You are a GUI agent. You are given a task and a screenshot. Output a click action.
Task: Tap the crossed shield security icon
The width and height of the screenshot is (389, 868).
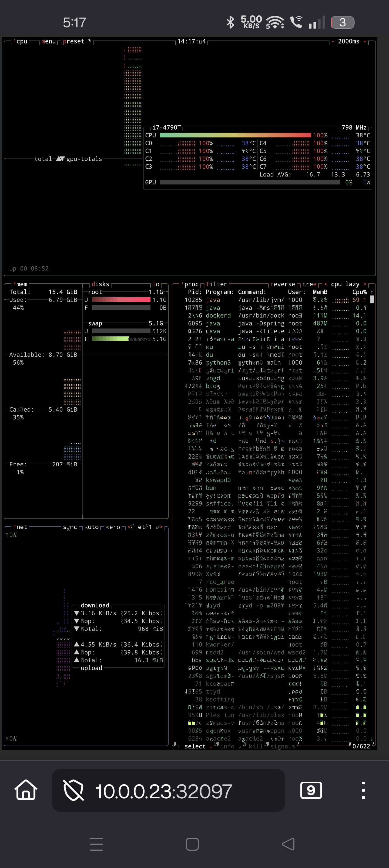click(73, 791)
